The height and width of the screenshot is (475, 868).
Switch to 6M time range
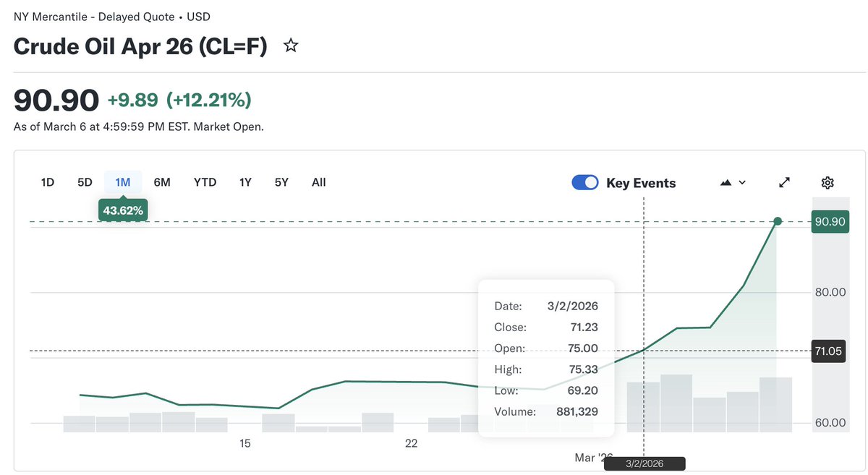(162, 182)
